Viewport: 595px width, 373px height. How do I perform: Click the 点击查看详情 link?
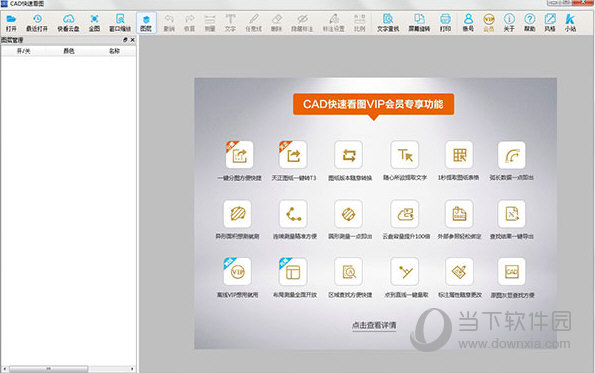pyautogui.click(x=374, y=325)
